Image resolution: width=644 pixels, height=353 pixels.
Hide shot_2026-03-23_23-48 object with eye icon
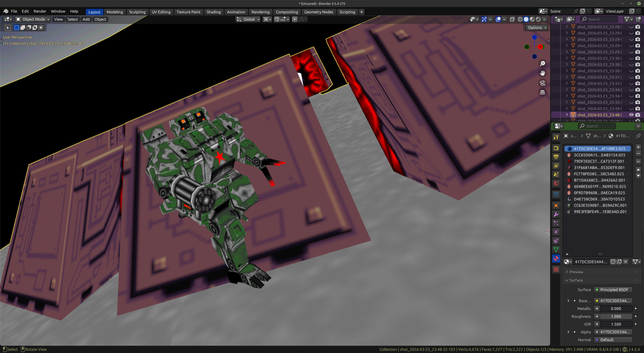point(631,115)
